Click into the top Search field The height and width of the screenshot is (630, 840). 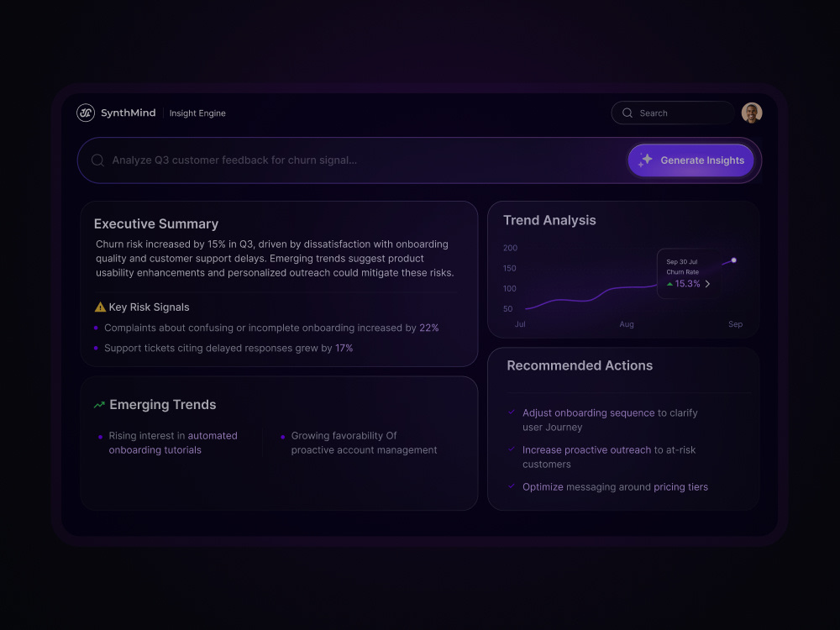tap(673, 113)
